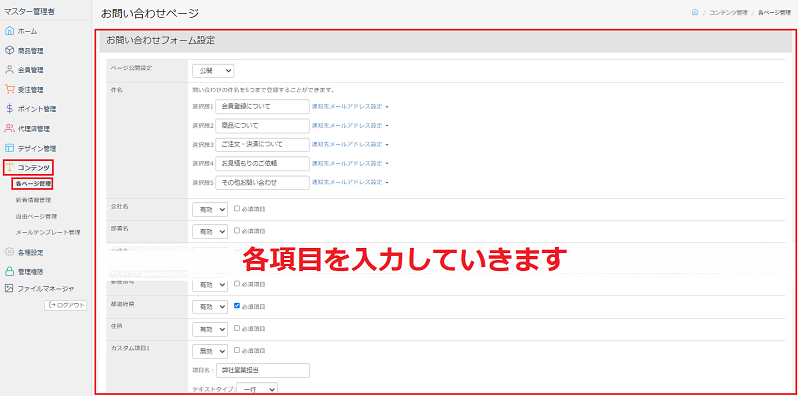Viewport: 800px width, 396px height.
Task: Uncheck 必須項目 checkbox for 都道府県
Action: (237, 306)
